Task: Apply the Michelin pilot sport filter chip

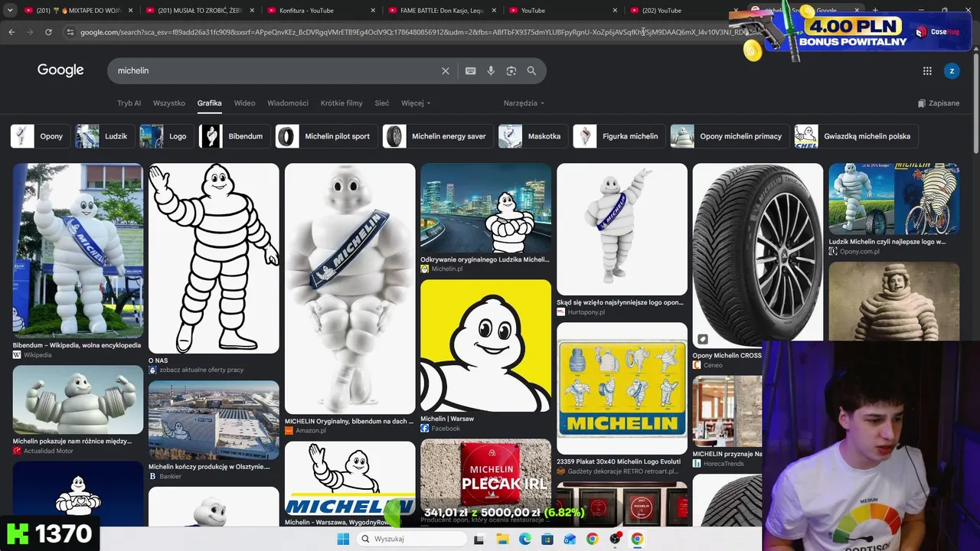Action: pyautogui.click(x=325, y=136)
